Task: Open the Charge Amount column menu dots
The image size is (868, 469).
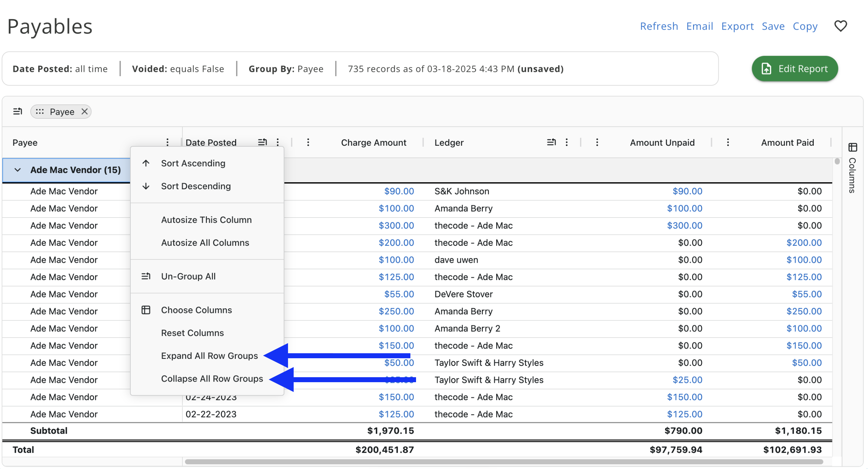Action: [308, 142]
